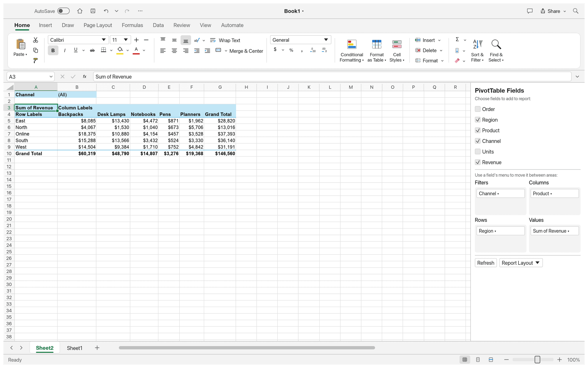Uncheck the Region field checkbox
This screenshot has width=588, height=368.
(x=478, y=120)
